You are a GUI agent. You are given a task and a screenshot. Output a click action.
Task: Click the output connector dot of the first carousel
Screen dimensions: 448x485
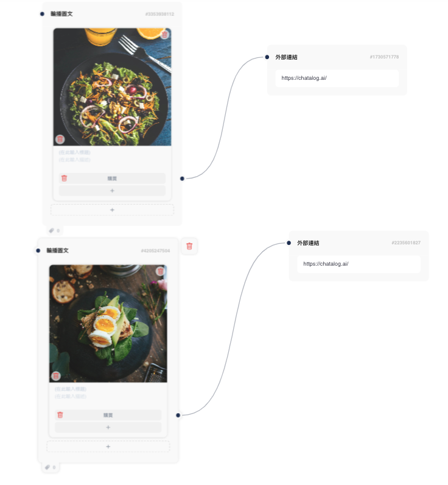pyautogui.click(x=182, y=179)
